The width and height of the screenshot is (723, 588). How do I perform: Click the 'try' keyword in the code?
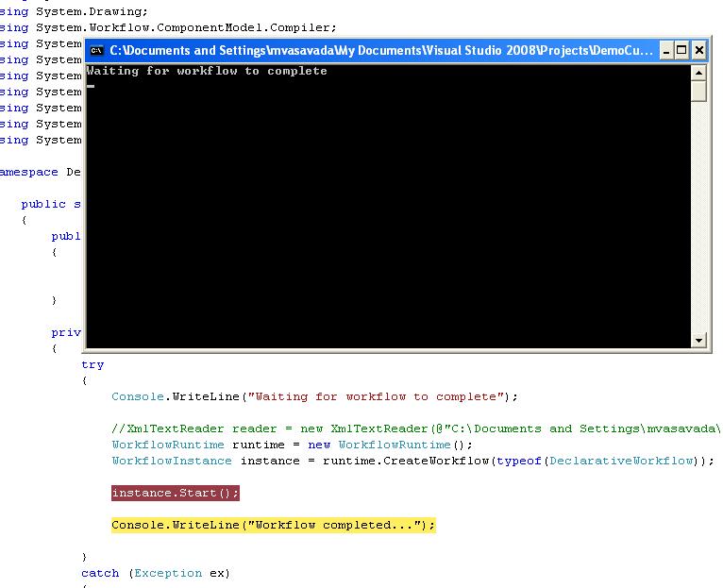click(x=92, y=364)
